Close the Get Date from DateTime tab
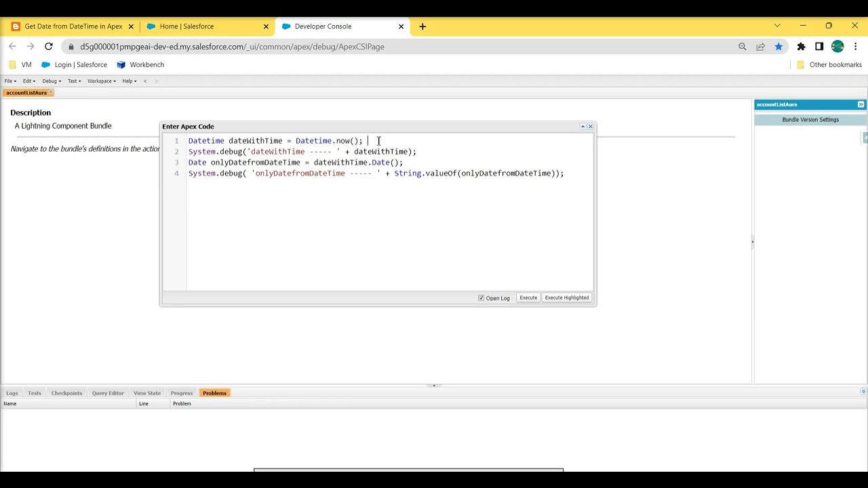 (132, 26)
